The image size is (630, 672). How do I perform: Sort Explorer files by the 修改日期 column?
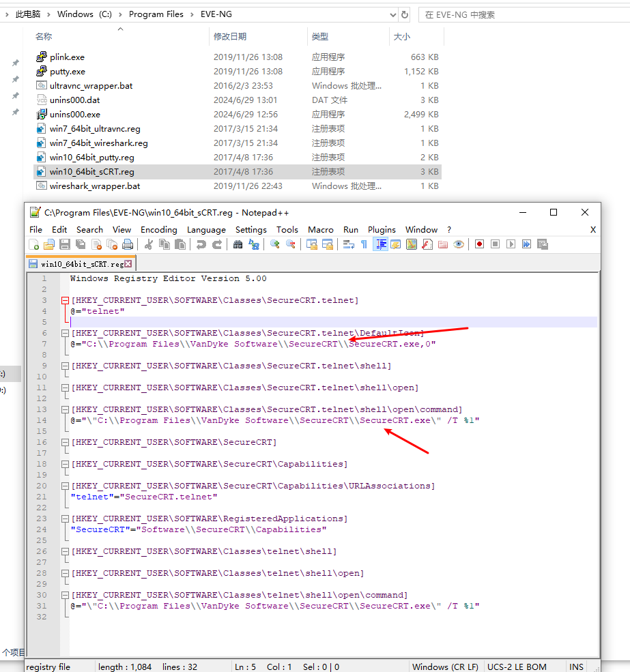(230, 37)
